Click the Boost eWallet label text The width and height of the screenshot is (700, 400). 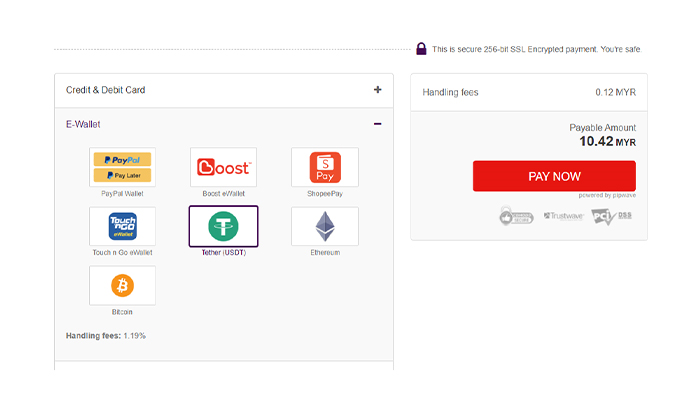click(224, 194)
